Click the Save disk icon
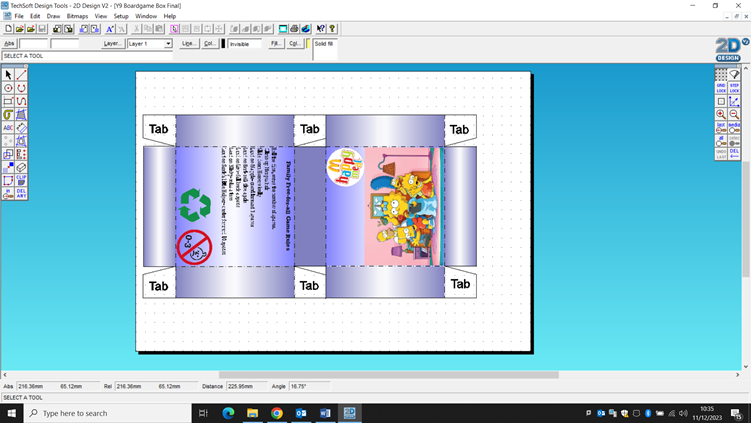The image size is (751, 423). point(42,29)
